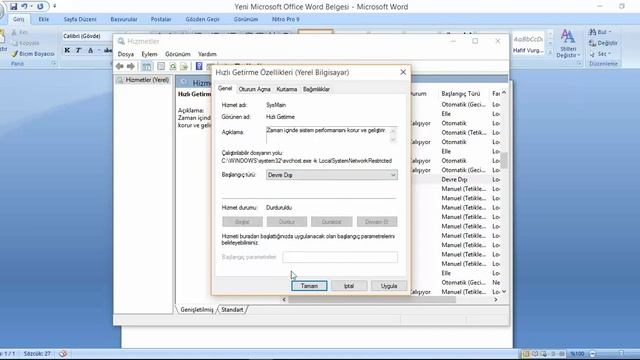Click the Kes command in Word's ribbon
Screen dimensions: 640x360
coord(20,32)
